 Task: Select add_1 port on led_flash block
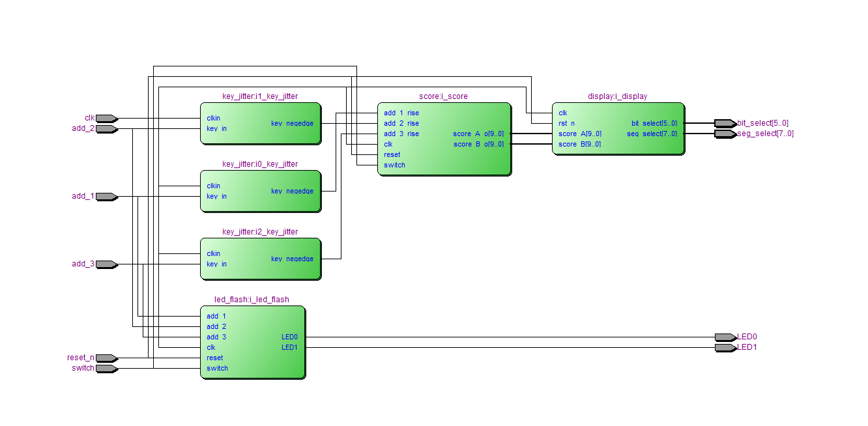click(217, 317)
